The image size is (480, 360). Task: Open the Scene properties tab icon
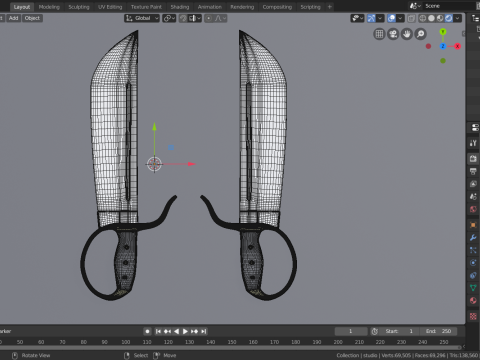tap(473, 197)
